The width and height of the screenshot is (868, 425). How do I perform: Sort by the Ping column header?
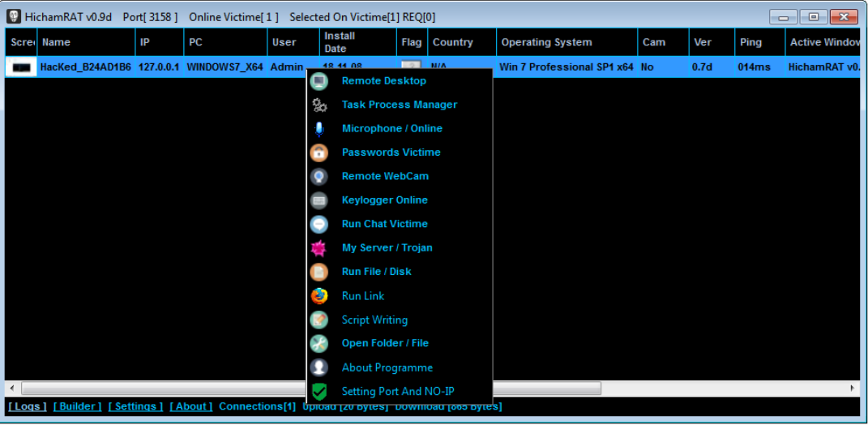click(760, 42)
